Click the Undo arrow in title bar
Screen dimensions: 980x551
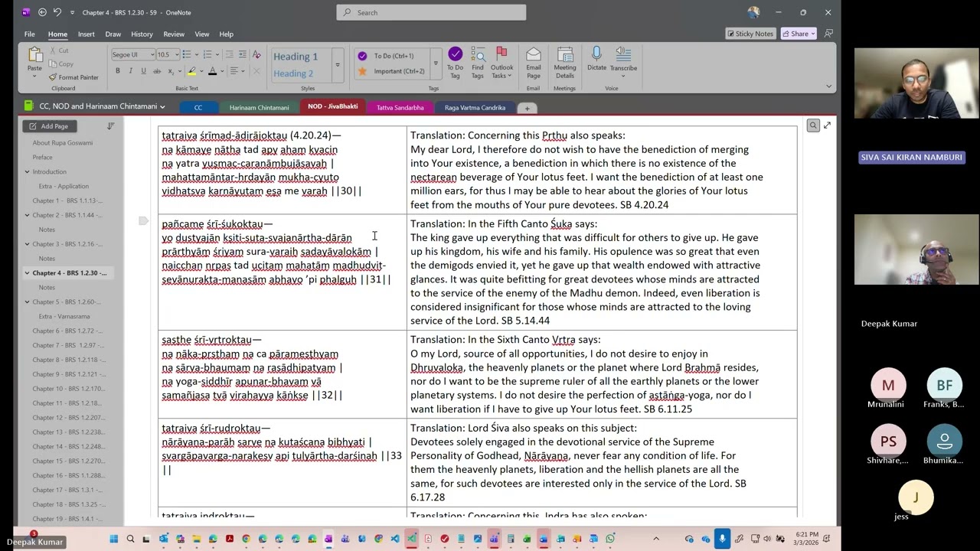(57, 12)
